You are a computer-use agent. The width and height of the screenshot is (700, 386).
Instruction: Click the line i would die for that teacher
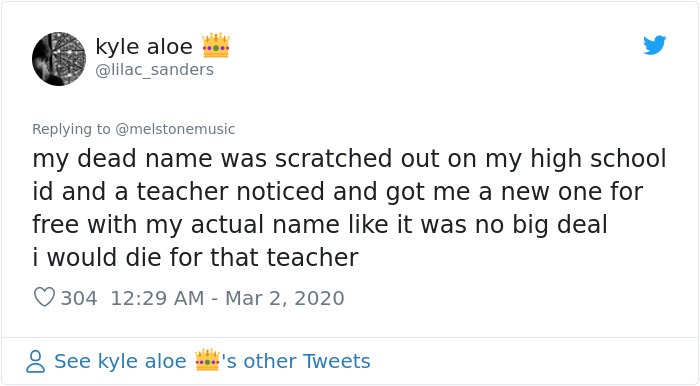tap(196, 257)
